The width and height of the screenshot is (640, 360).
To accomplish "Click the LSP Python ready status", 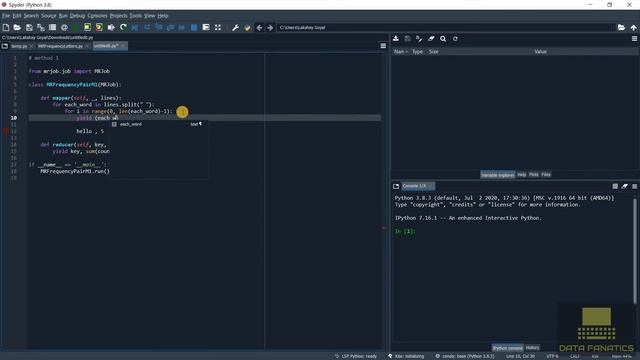I will (356, 356).
